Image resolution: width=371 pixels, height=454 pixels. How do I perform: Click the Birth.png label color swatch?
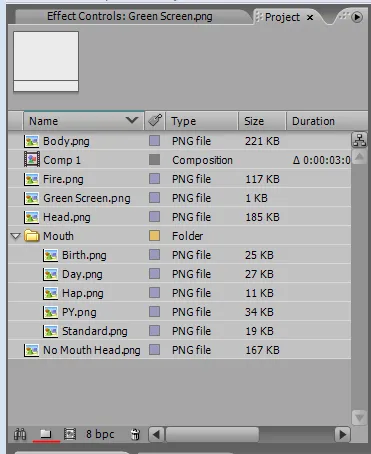[154, 255]
